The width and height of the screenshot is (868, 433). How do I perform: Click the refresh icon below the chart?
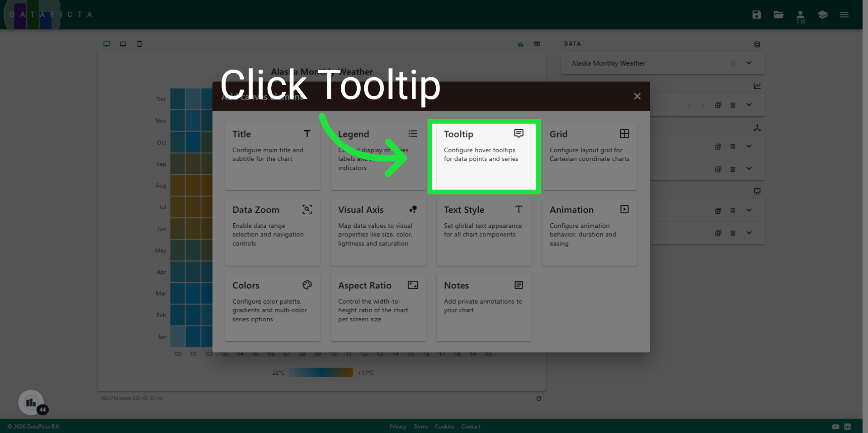[x=538, y=399]
